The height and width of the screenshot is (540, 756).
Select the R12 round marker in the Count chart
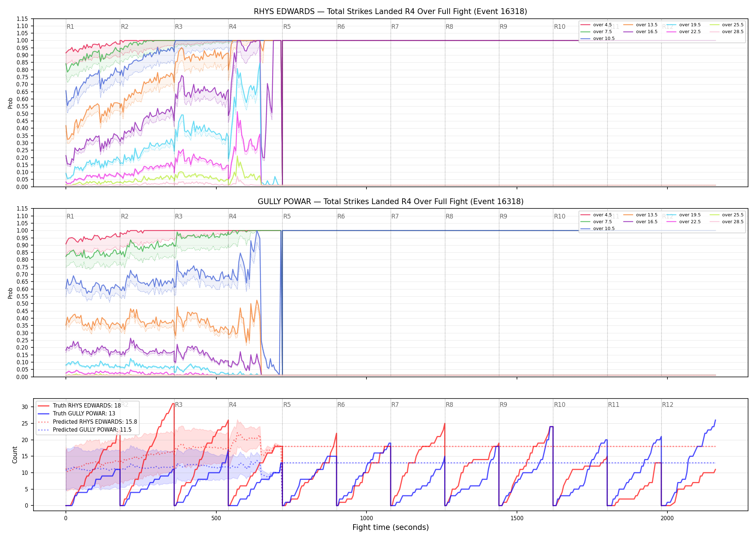point(667,405)
